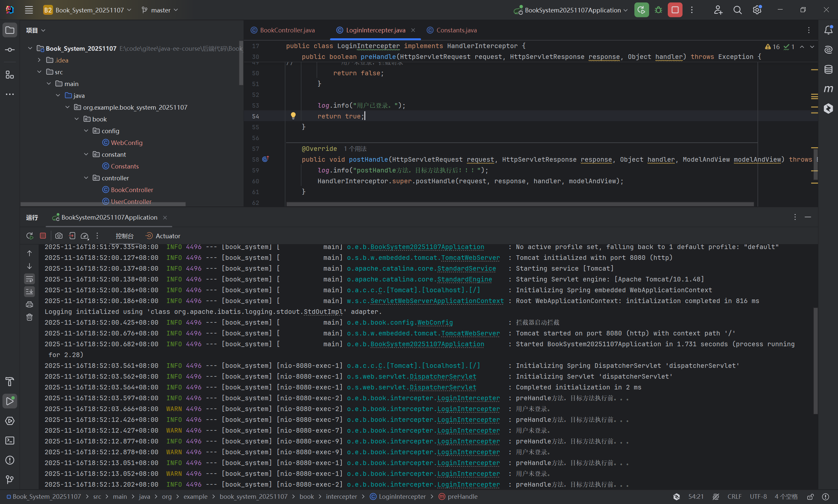The image size is (838, 504).
Task: Rerun BookSystem20251107Application from top toolbar
Action: pos(641,10)
